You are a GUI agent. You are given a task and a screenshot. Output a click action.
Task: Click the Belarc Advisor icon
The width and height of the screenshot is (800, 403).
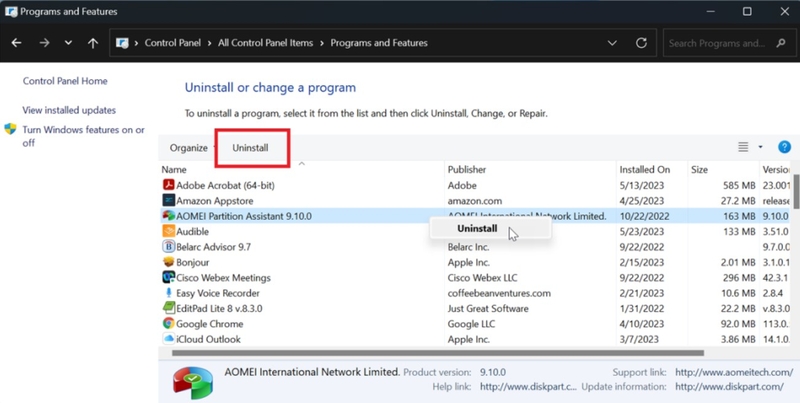[168, 246]
